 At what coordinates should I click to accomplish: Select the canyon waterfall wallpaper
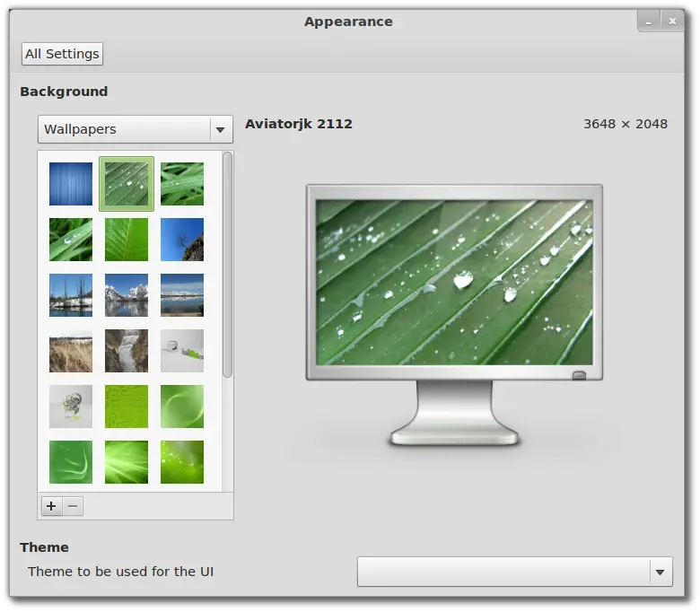127,351
